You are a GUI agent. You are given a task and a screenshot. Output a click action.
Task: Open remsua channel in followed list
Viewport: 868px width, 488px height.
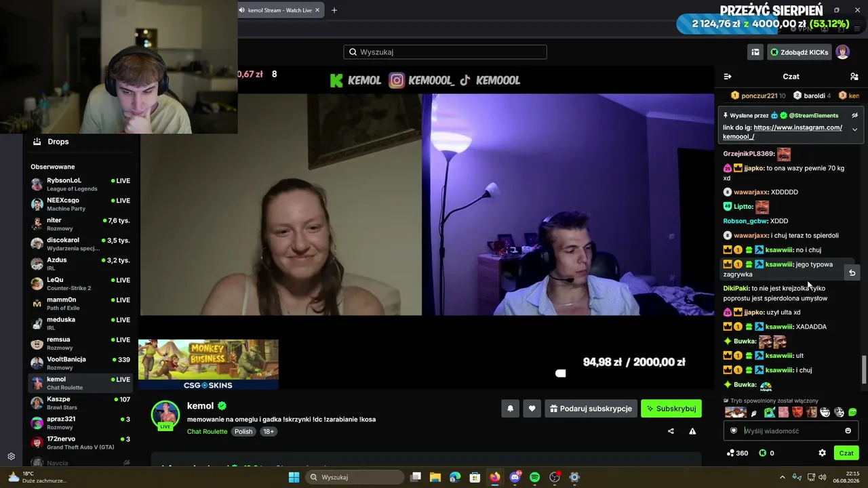click(x=80, y=343)
